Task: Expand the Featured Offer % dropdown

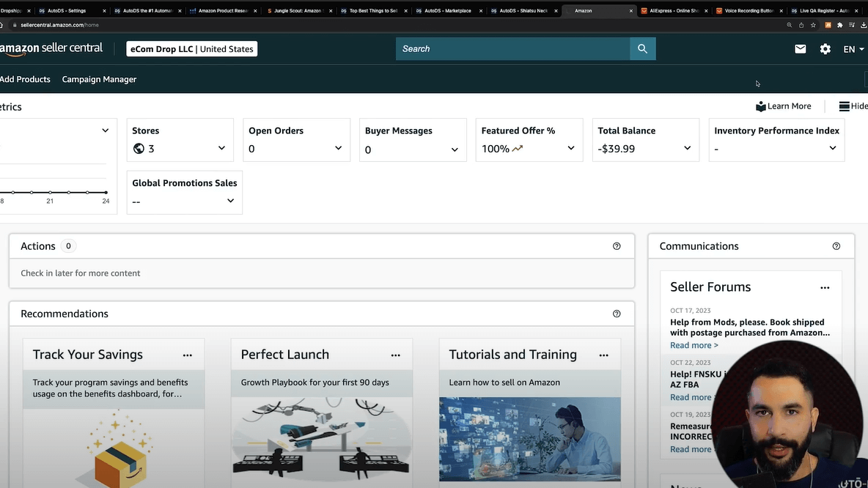Action: [x=571, y=148]
